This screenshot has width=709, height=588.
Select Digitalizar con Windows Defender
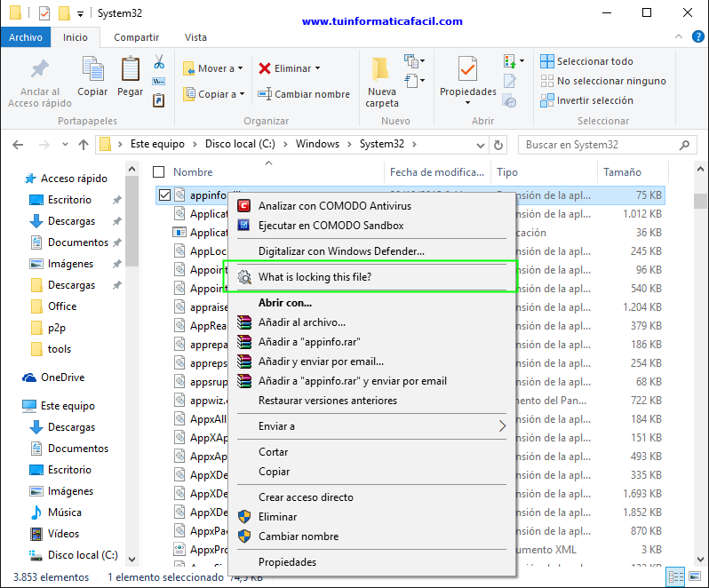coord(371,251)
